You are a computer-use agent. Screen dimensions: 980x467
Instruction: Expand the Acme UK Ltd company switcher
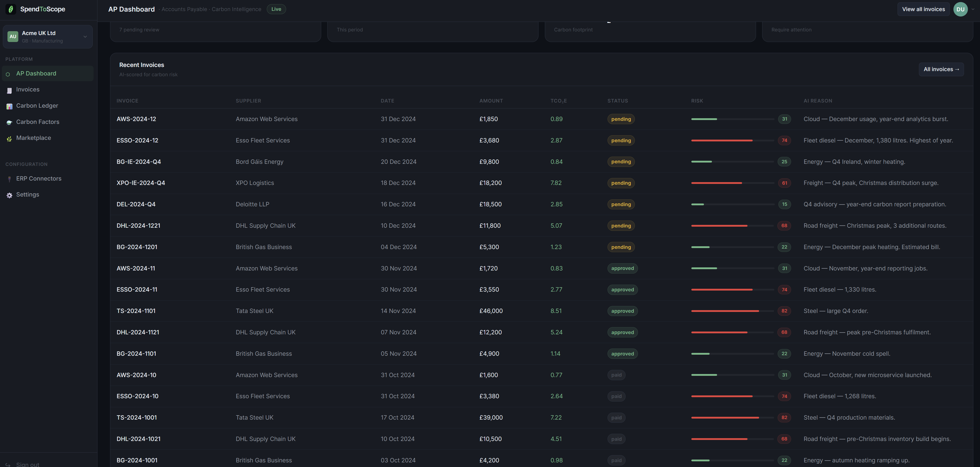(x=47, y=37)
